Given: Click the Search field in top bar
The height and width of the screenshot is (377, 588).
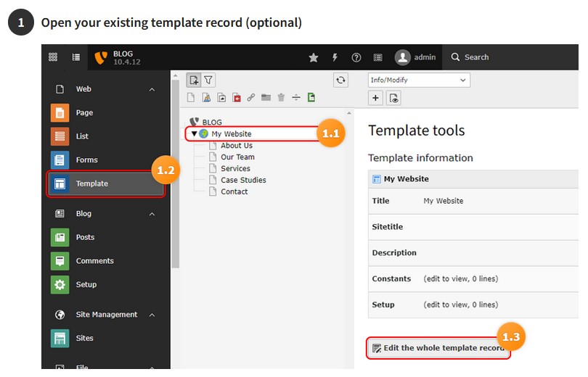Looking at the screenshot, I should (x=510, y=57).
